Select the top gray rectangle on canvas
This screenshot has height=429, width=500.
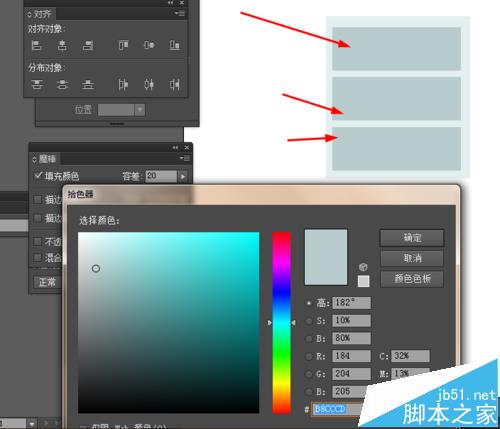point(397,49)
